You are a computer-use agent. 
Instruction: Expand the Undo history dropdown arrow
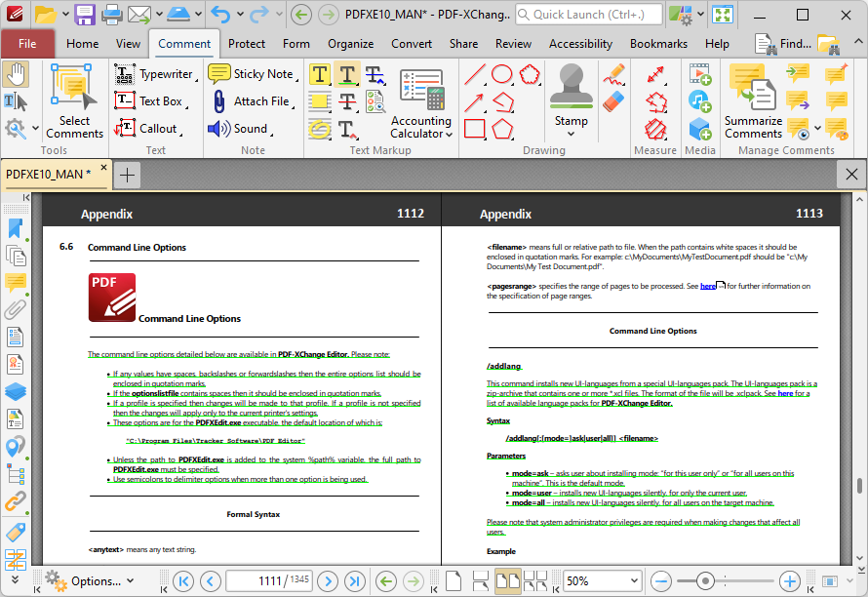[x=240, y=14]
